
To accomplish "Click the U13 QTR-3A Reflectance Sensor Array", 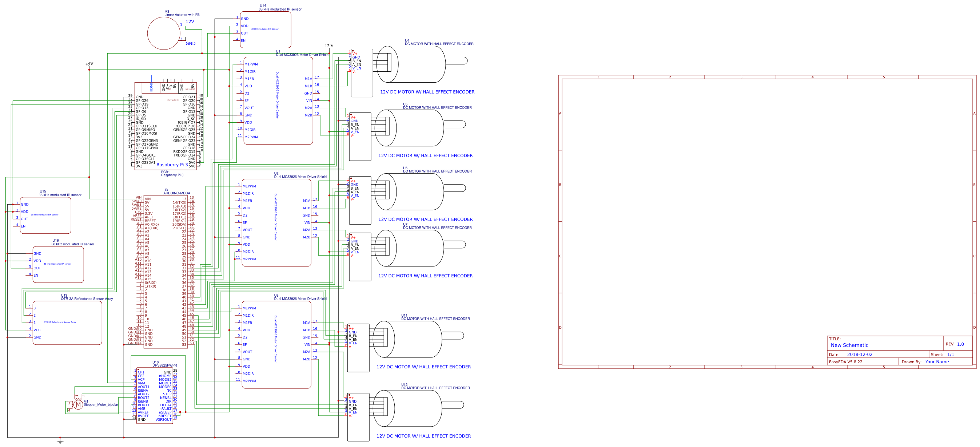I will click(x=67, y=323).
